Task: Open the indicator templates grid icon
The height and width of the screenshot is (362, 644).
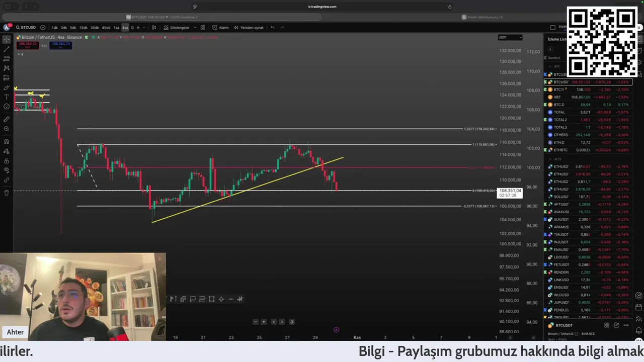Action: [203, 28]
